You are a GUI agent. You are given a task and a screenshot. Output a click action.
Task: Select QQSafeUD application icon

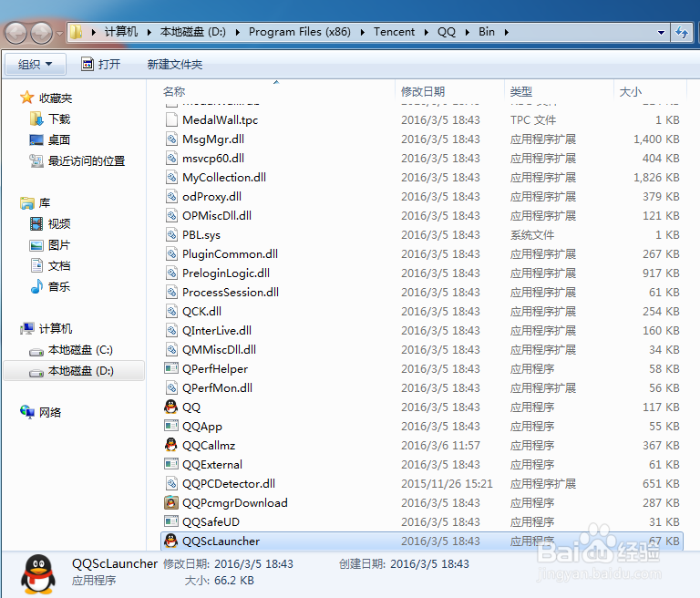coord(171,522)
